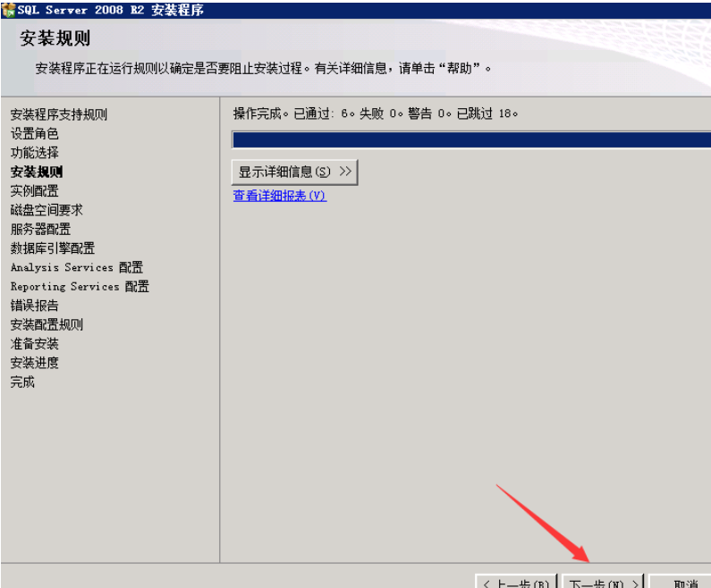
Task: Select 磁盘空间要求 step in sidebar
Action: 47,210
